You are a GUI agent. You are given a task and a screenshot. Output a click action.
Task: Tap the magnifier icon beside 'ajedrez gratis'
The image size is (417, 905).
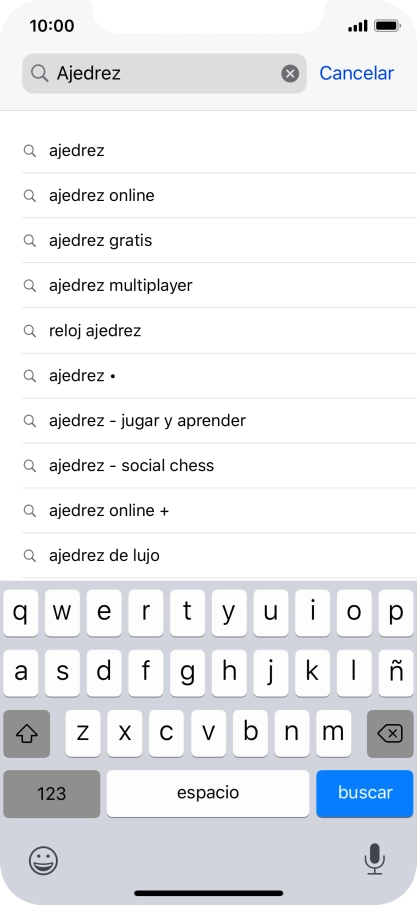29,240
